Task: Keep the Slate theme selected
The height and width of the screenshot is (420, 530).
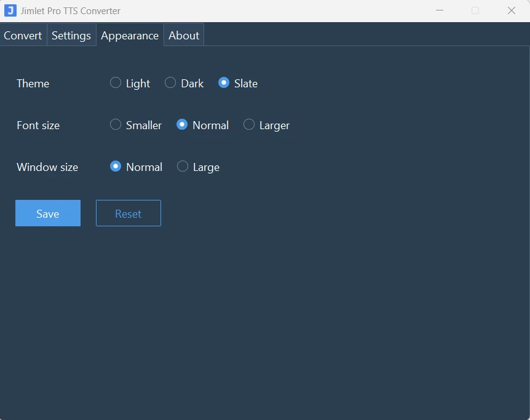Action: click(224, 82)
